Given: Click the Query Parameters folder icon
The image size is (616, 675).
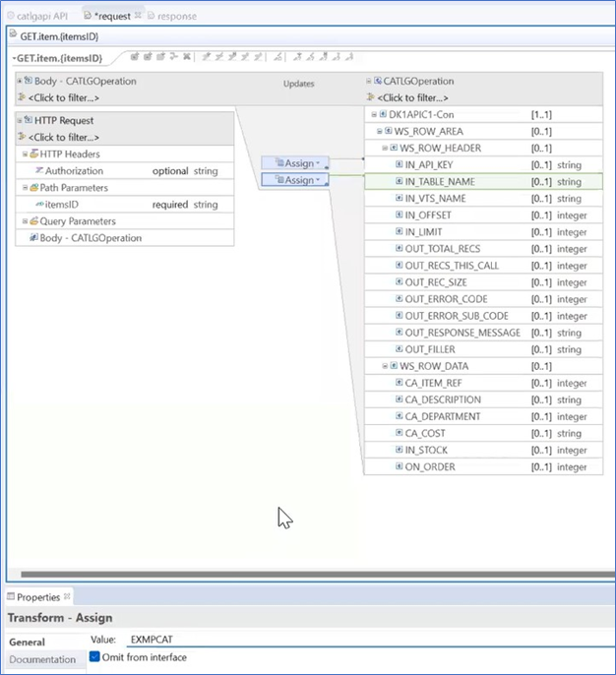Looking at the screenshot, I should [34, 220].
